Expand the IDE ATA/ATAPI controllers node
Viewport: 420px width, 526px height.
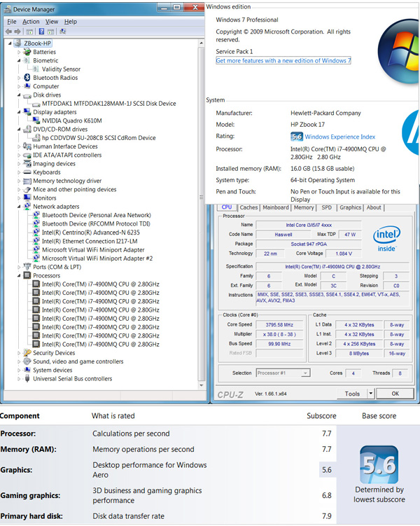(19, 155)
